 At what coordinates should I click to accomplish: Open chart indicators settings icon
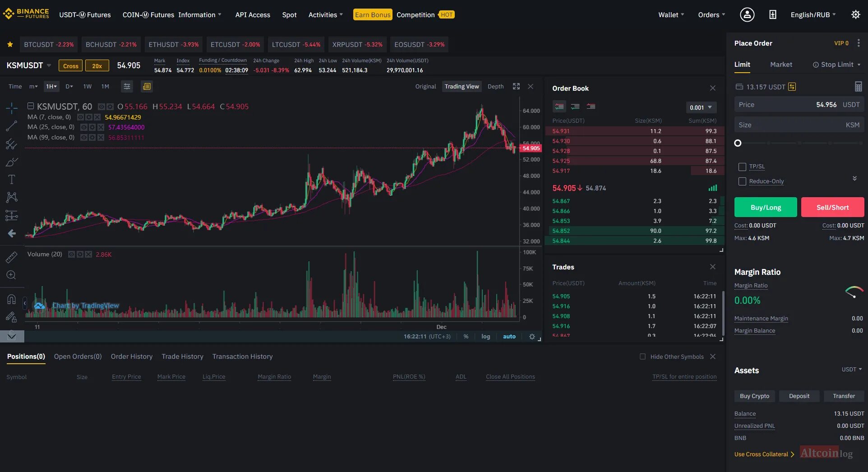[127, 87]
